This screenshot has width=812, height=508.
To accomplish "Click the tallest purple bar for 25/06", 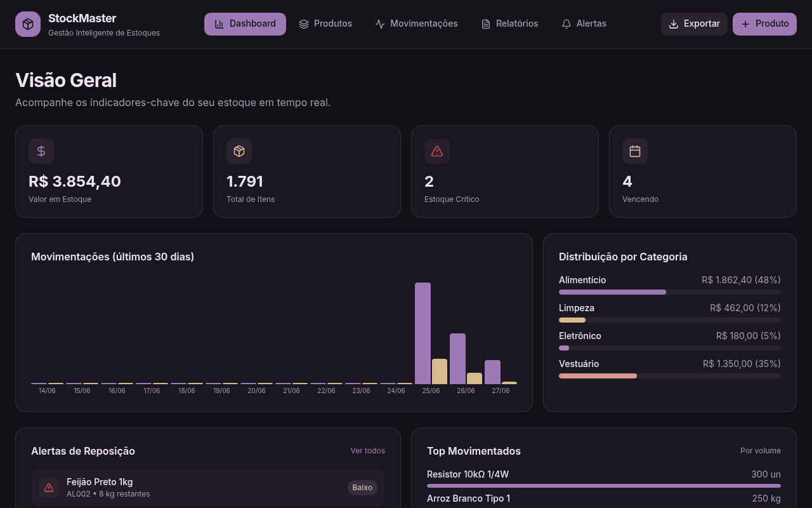I will [422, 333].
